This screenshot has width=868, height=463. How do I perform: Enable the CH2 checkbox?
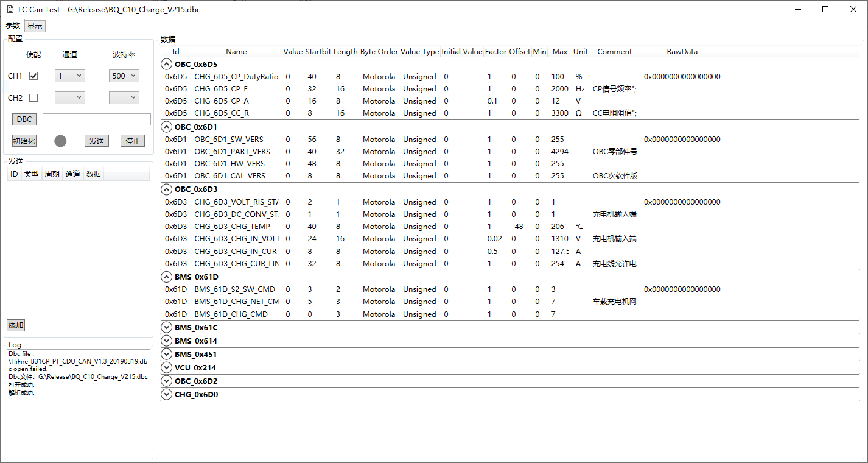[x=33, y=97]
